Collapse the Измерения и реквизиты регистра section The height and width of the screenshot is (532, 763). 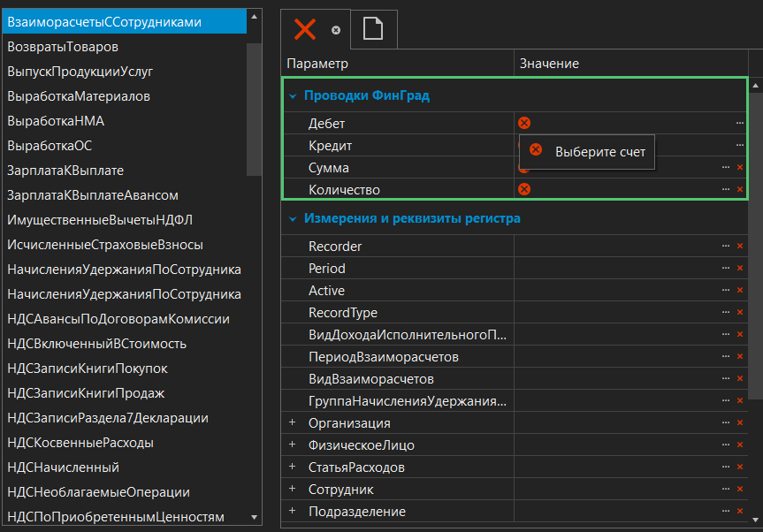[292, 218]
